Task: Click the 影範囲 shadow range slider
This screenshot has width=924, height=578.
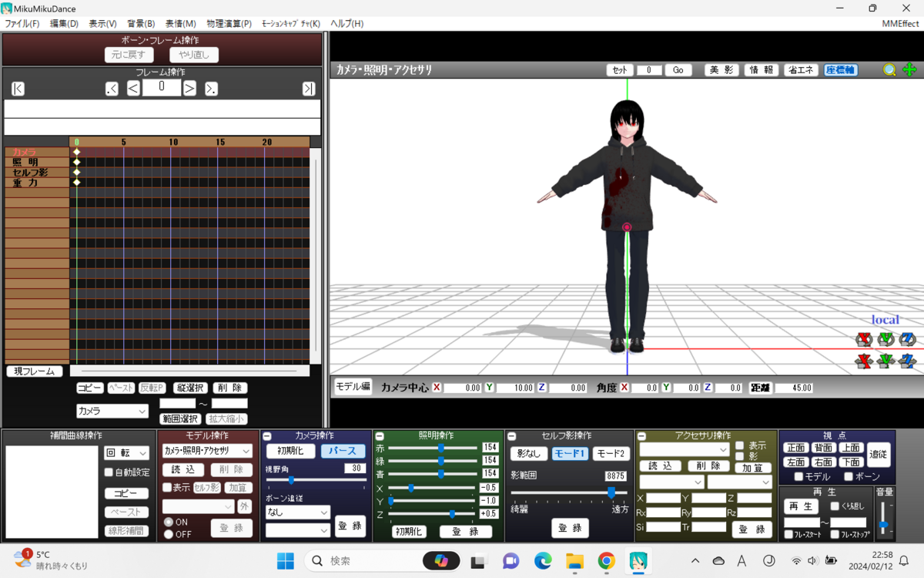Action: pyautogui.click(x=570, y=492)
